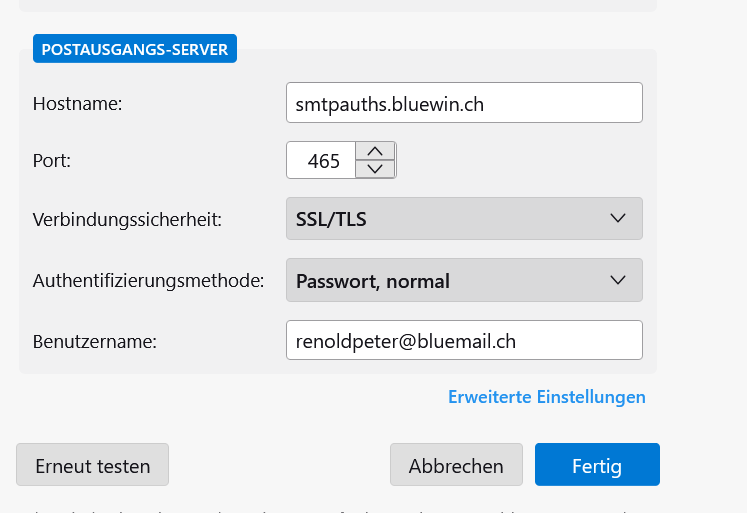Open the Verbindungssicherheit SSL/TLS dropdown
This screenshot has width=747, height=513.
click(463, 218)
